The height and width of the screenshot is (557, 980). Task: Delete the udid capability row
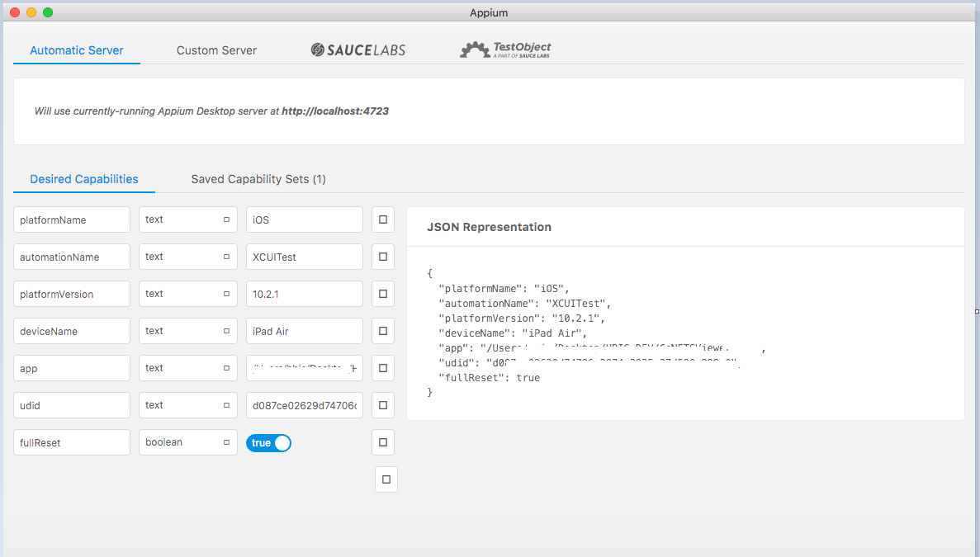tap(383, 405)
